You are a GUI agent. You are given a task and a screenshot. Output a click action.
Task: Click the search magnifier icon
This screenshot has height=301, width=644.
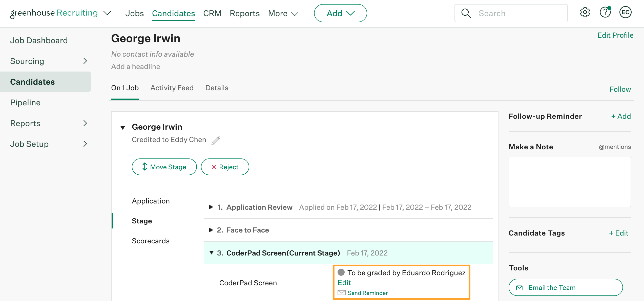pos(466,13)
